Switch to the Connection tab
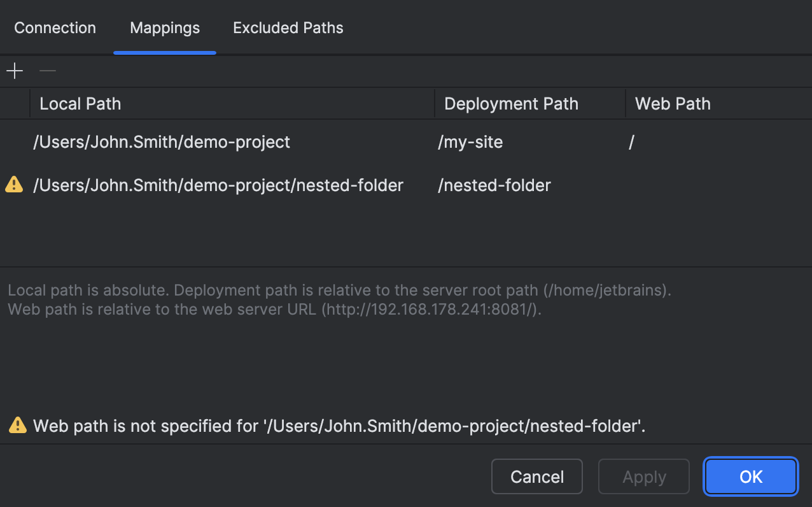 (55, 27)
